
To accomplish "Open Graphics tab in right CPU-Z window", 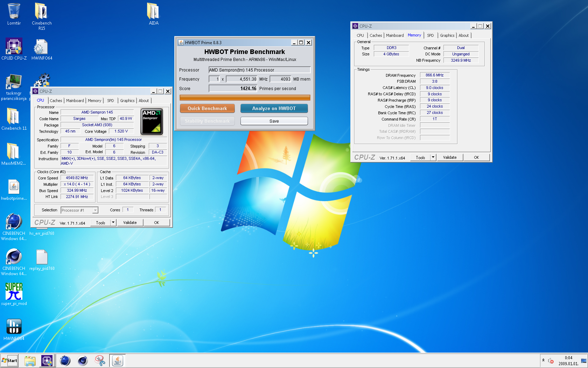I will [447, 35].
